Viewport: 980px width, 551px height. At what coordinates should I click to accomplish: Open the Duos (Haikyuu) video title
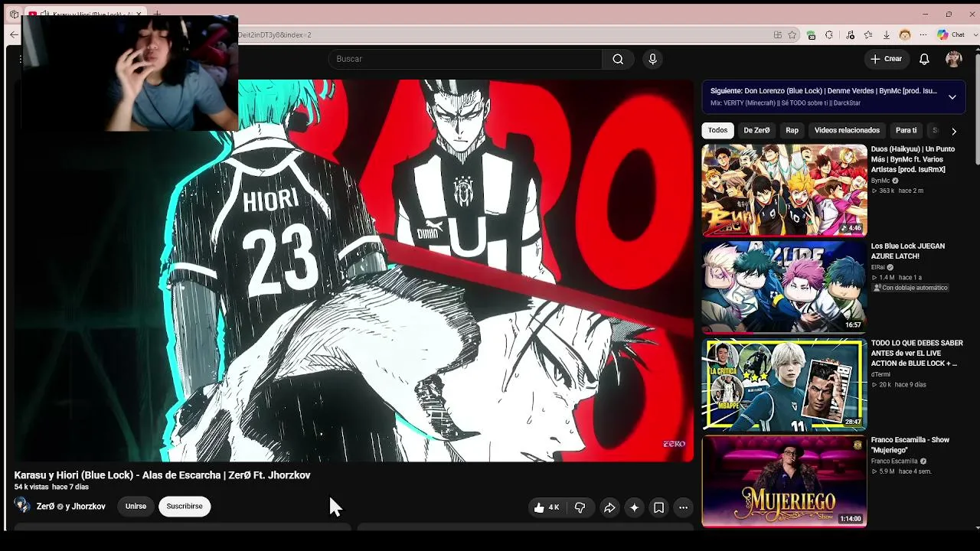(x=913, y=159)
